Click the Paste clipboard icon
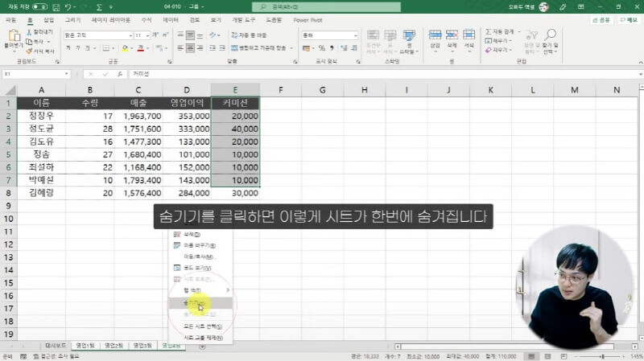Screen dimensions: 644x361 coord(14,36)
